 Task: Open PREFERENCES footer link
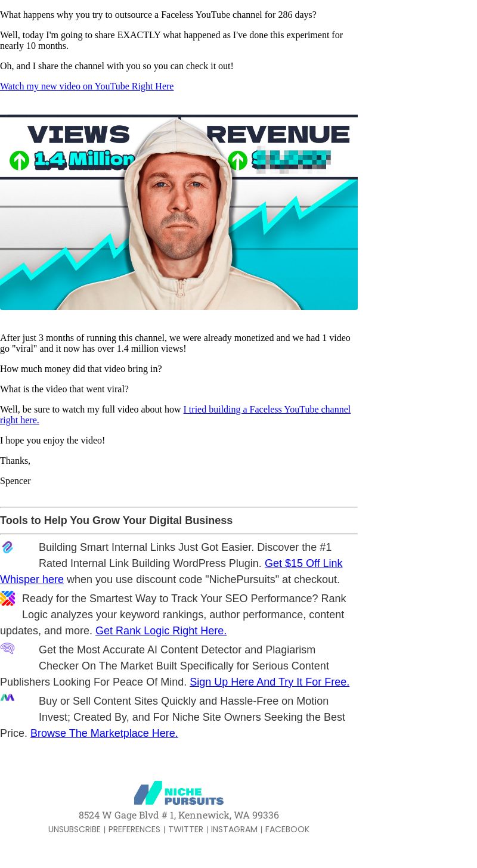(x=134, y=829)
